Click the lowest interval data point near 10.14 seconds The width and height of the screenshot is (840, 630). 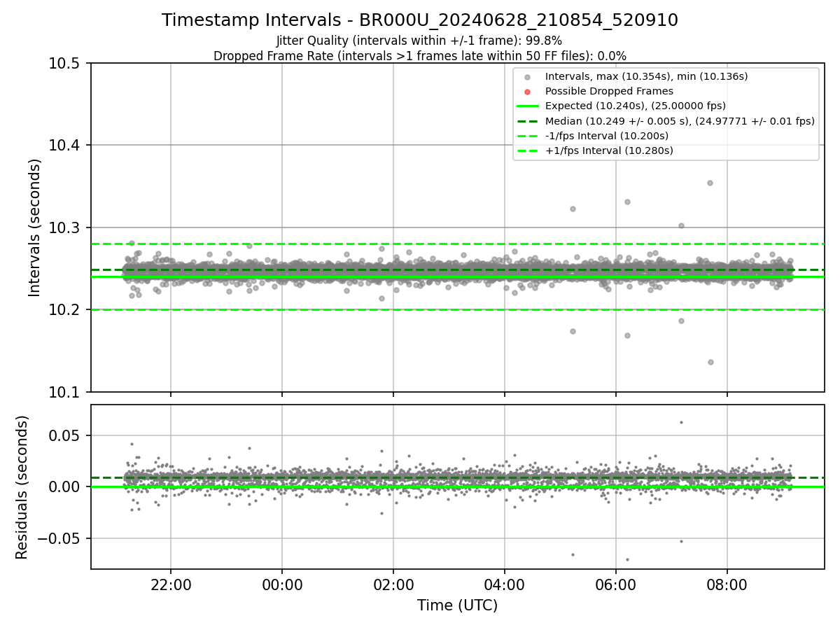point(710,362)
